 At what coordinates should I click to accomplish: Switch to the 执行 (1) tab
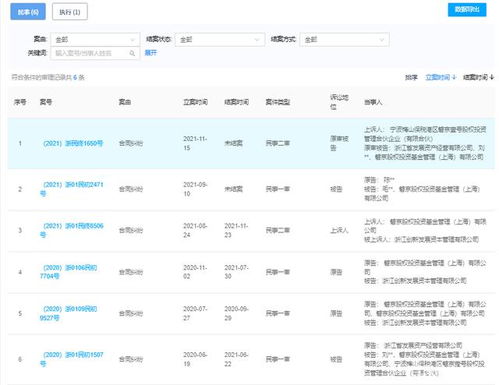(x=70, y=12)
